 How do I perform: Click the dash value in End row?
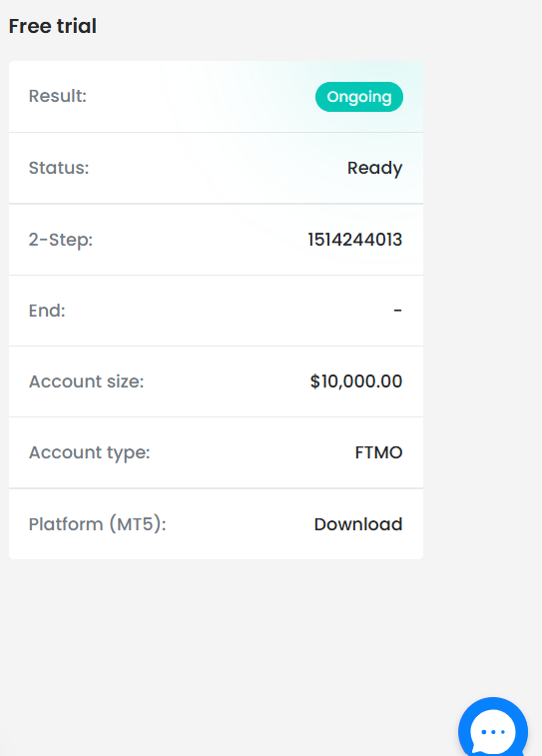397,311
